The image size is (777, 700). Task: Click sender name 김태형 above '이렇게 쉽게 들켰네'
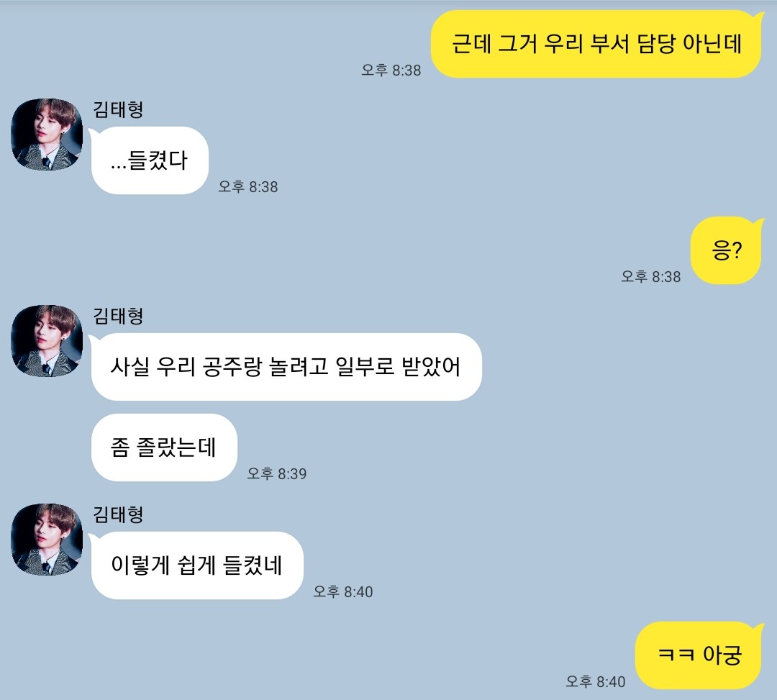(119, 514)
